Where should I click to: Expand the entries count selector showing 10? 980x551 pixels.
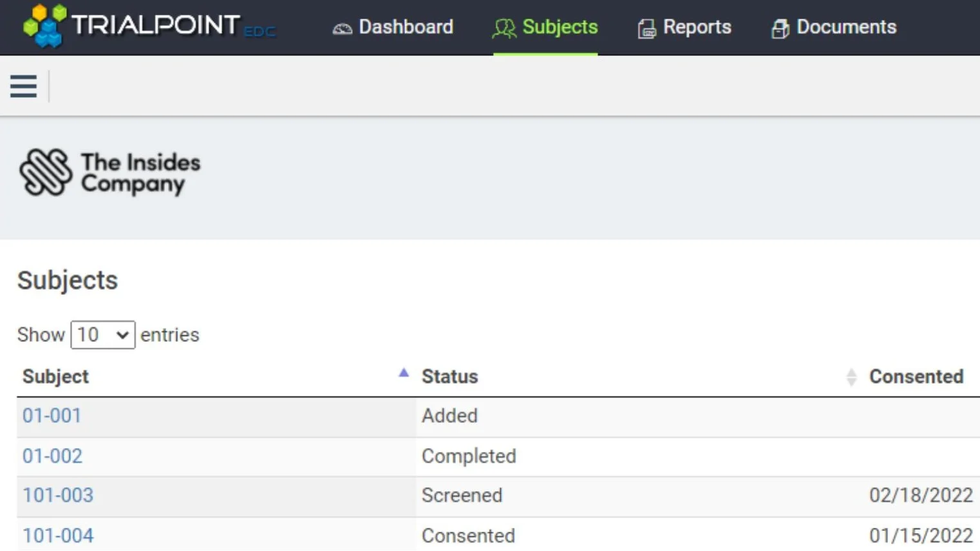click(102, 335)
